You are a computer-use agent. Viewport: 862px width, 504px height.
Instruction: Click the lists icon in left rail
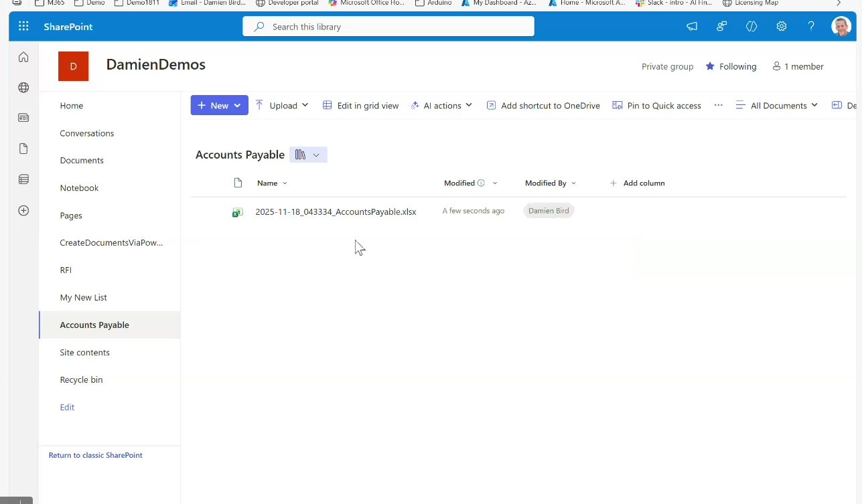(x=23, y=179)
